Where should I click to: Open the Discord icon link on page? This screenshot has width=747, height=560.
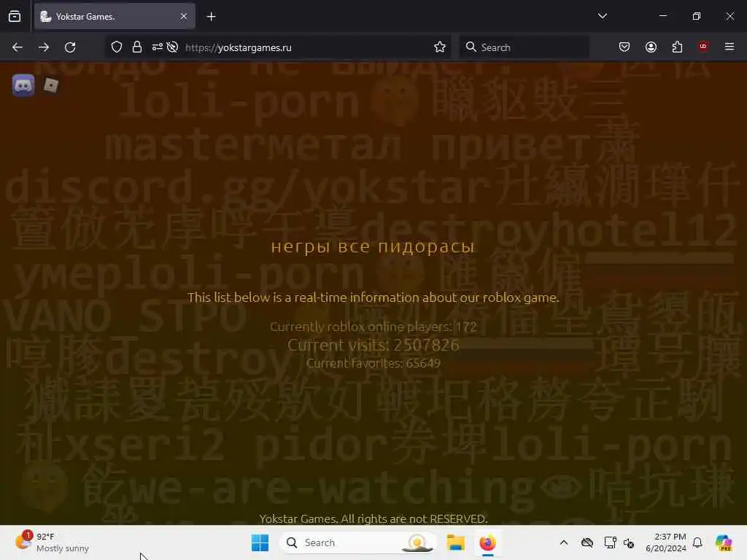pyautogui.click(x=23, y=86)
